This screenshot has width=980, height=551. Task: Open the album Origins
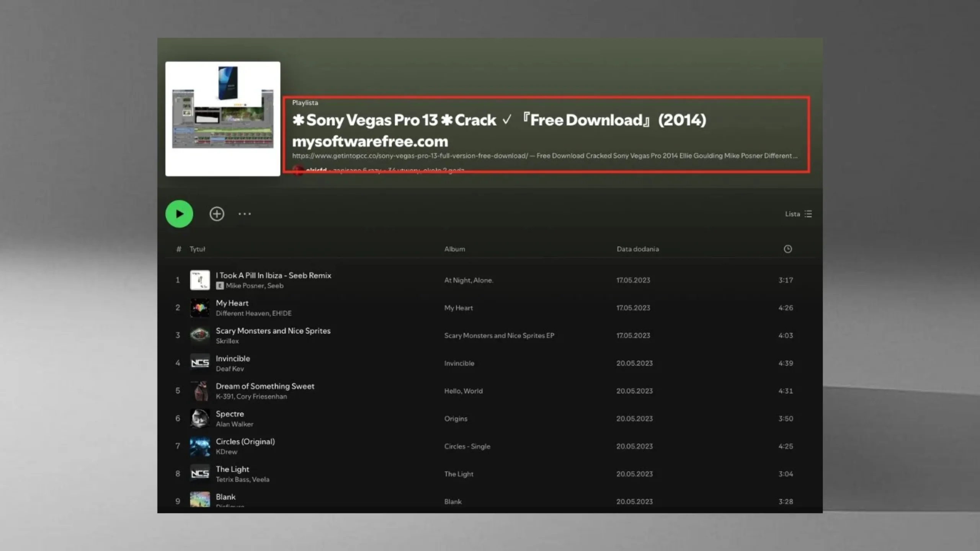[x=456, y=419]
